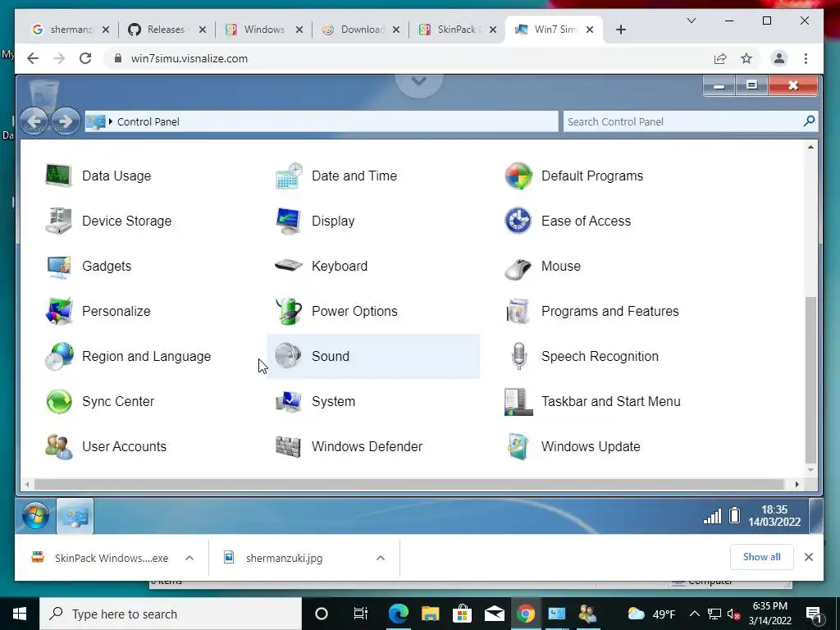The image size is (840, 630).
Task: Open the Display monitor icon
Action: click(289, 221)
